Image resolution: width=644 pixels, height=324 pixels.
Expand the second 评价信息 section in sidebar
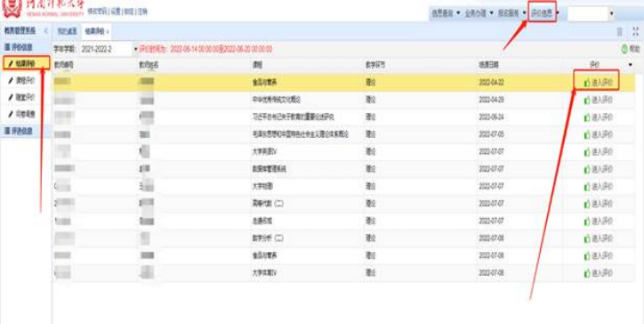pos(19,131)
